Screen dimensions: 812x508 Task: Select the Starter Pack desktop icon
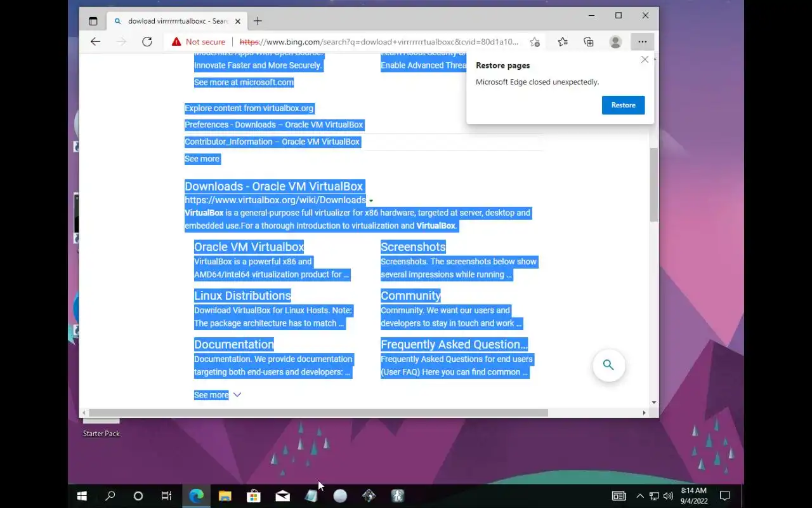(101, 429)
